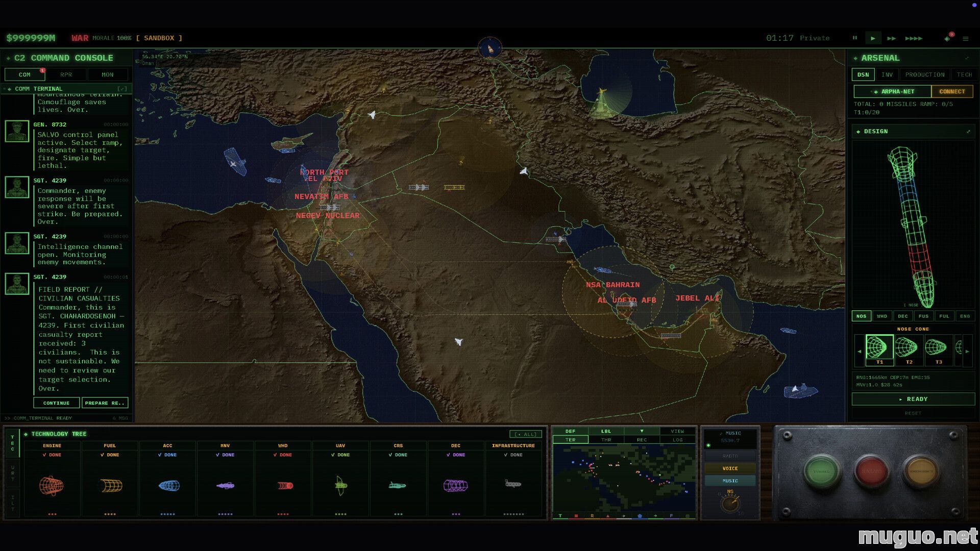Toggle the minimap VIEW option

click(677, 431)
